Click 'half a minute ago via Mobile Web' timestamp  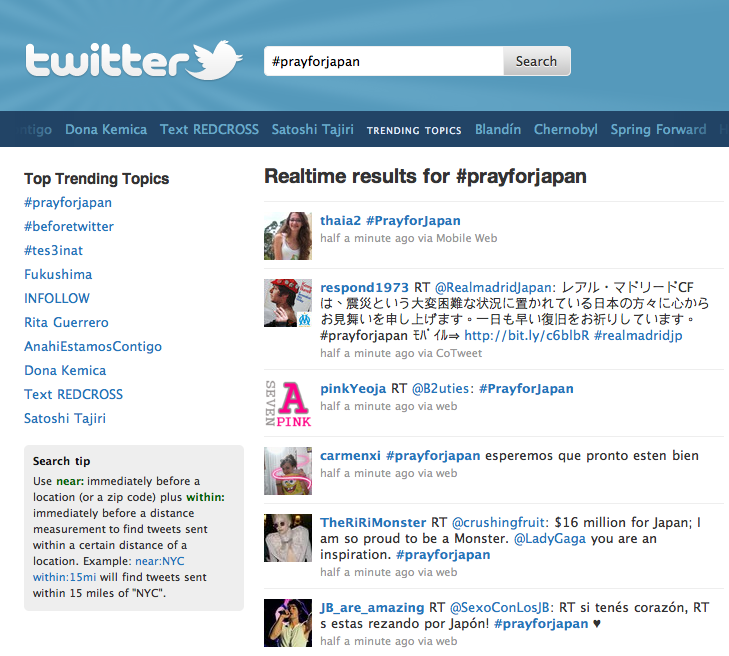pos(409,238)
